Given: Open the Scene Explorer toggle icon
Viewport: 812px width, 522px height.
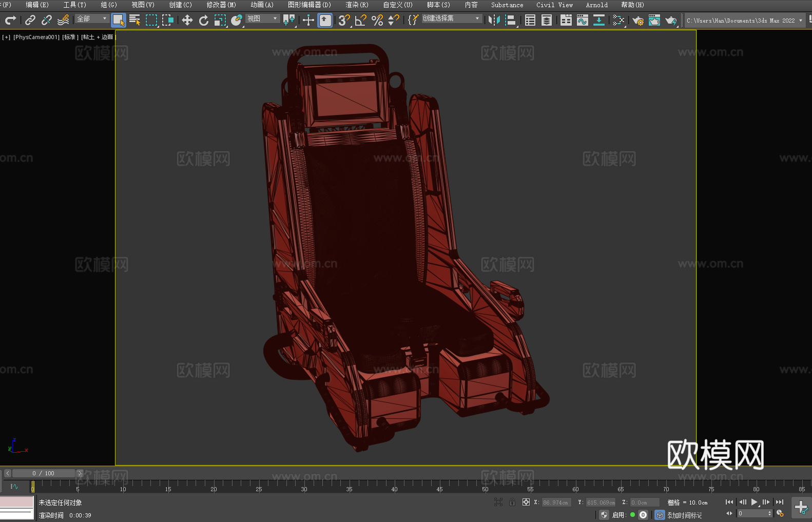Looking at the screenshot, I should (x=530, y=20).
